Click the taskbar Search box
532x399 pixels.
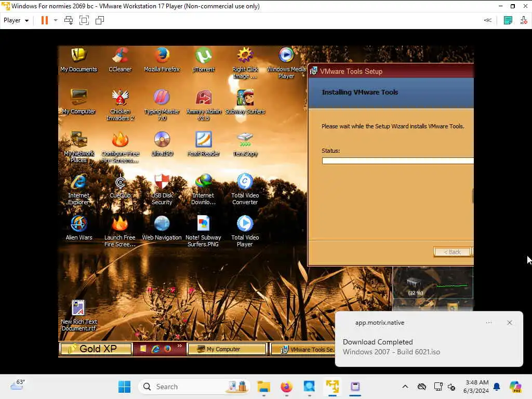tap(194, 387)
